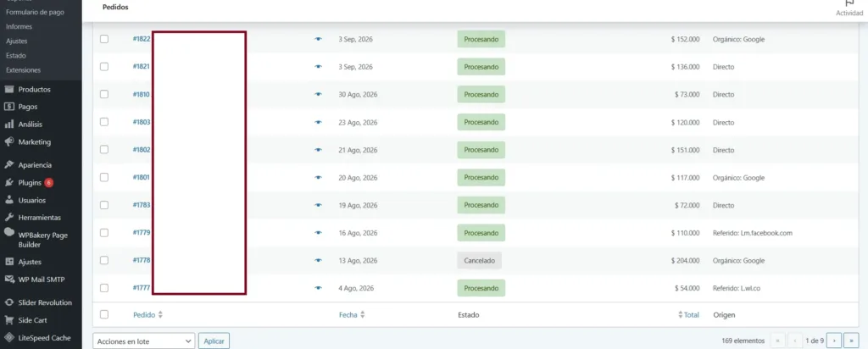Click the date '30 Ago, 2026'
This screenshot has height=349, width=868.
coord(358,95)
